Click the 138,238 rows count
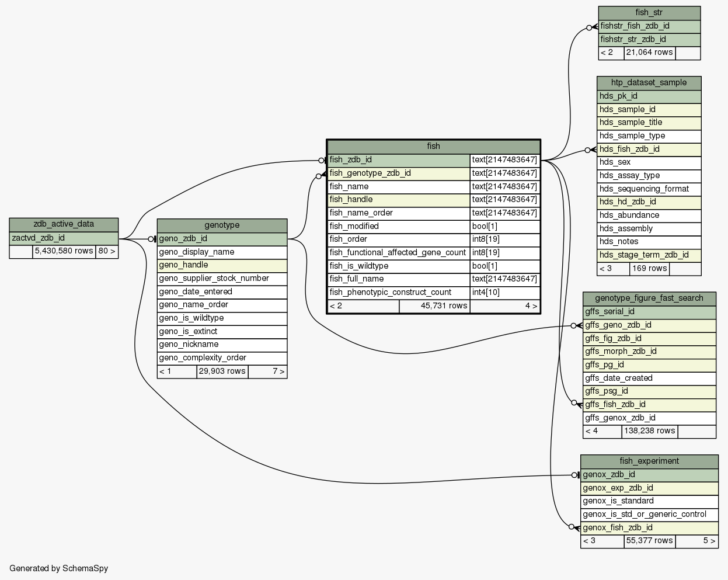Image resolution: width=728 pixels, height=580 pixels. click(650, 431)
